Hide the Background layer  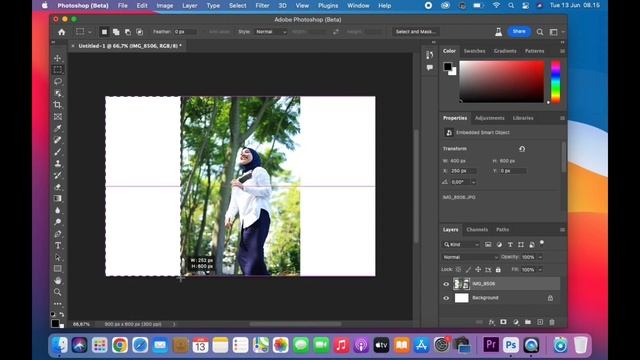446,298
